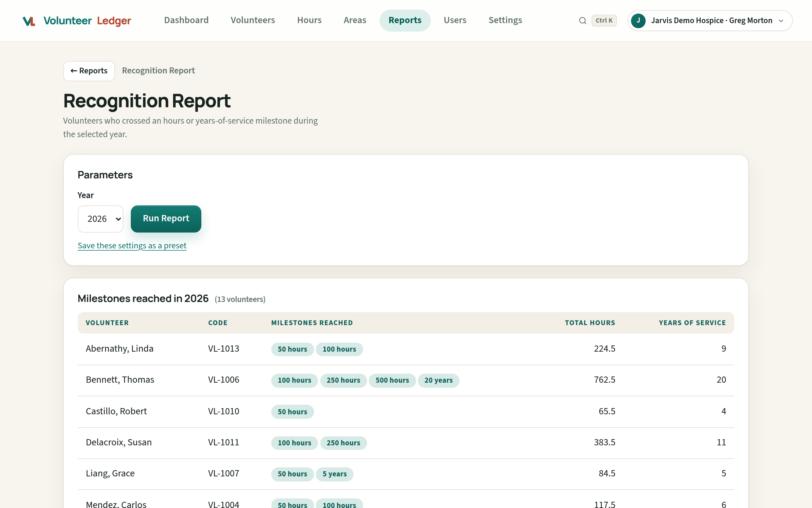This screenshot has width=812, height=508.
Task: Click Abernathy's 100 hours badge
Action: [339, 349]
